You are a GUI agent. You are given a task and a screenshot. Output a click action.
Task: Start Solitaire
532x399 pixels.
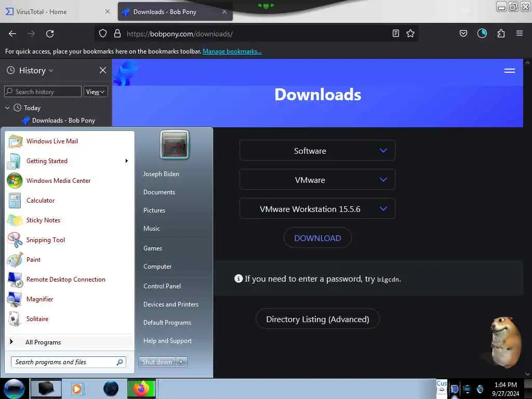pos(70,318)
